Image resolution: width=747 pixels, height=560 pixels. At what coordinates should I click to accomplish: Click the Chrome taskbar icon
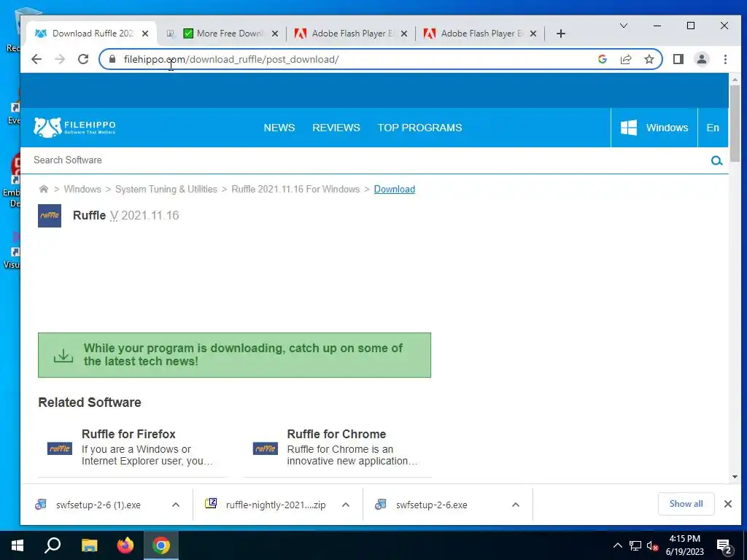[161, 545]
